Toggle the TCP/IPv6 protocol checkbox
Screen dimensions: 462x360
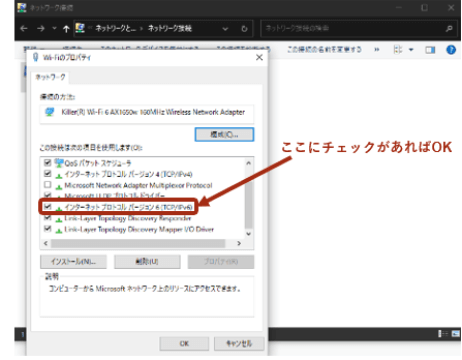point(48,207)
